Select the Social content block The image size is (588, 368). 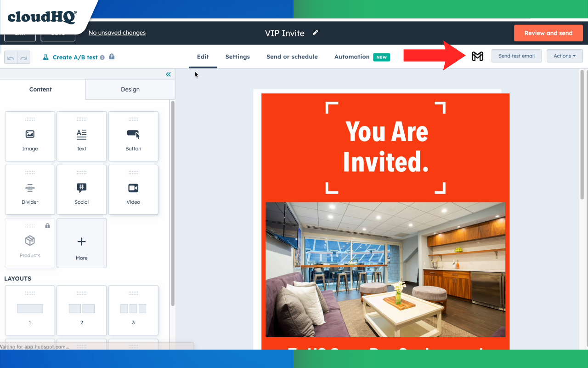pyautogui.click(x=81, y=190)
